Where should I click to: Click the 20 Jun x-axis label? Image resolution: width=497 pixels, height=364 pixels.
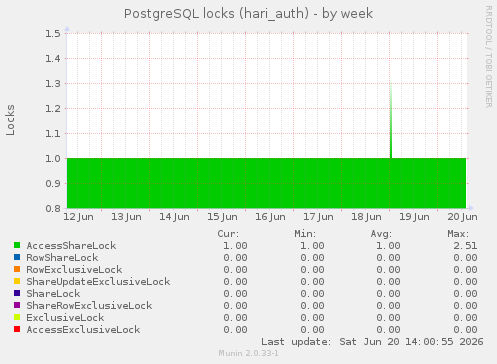(x=462, y=217)
